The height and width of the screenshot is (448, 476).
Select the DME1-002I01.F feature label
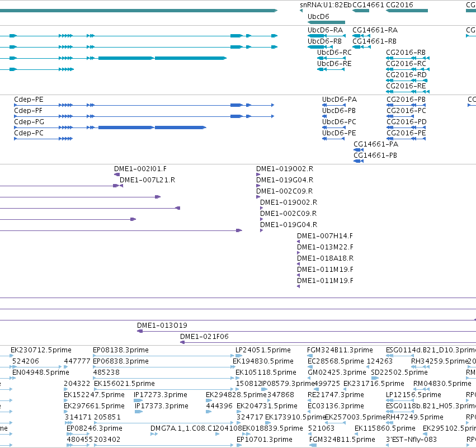coord(140,169)
